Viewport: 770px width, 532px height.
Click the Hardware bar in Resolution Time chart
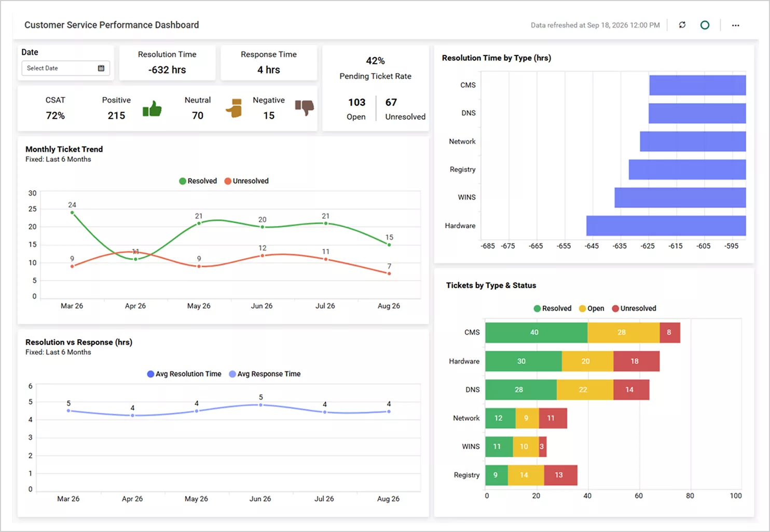coord(666,226)
